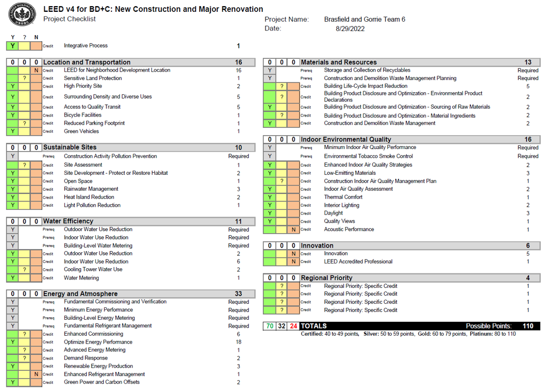
Task: Click the Thermal Comfort credit name
Action: (343, 197)
